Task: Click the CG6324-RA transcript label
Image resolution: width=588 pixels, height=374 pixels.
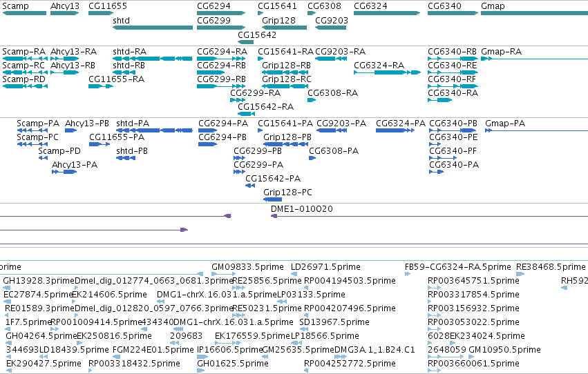Action: tap(379, 66)
